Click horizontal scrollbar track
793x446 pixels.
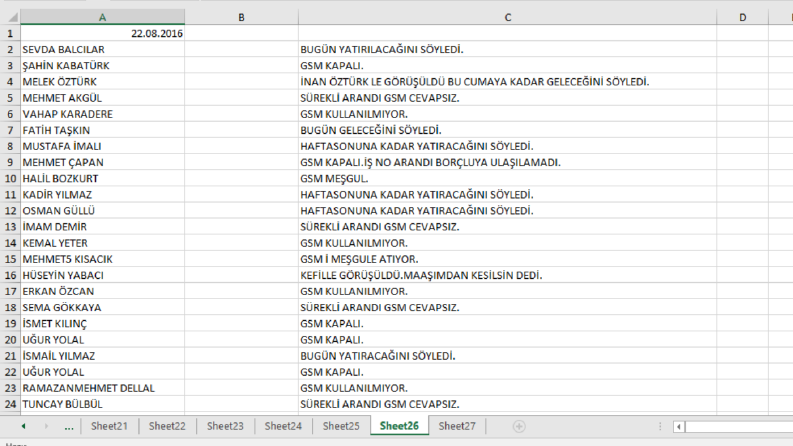739,427
